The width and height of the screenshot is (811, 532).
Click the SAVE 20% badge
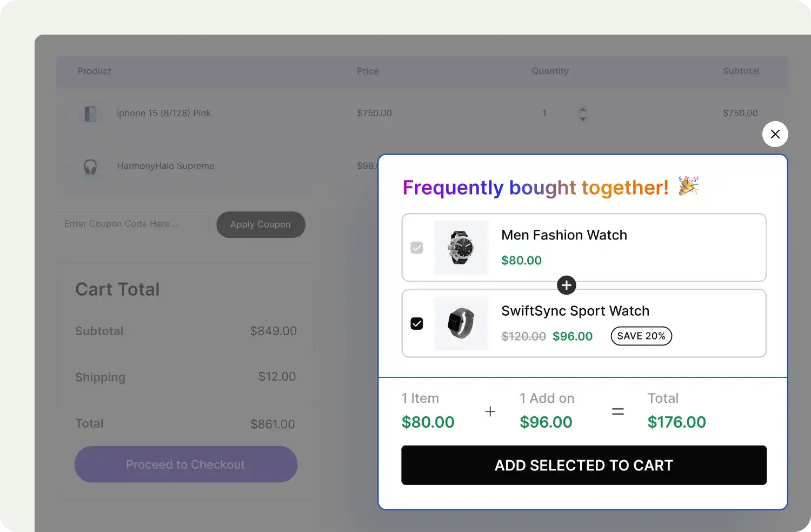[x=641, y=336]
